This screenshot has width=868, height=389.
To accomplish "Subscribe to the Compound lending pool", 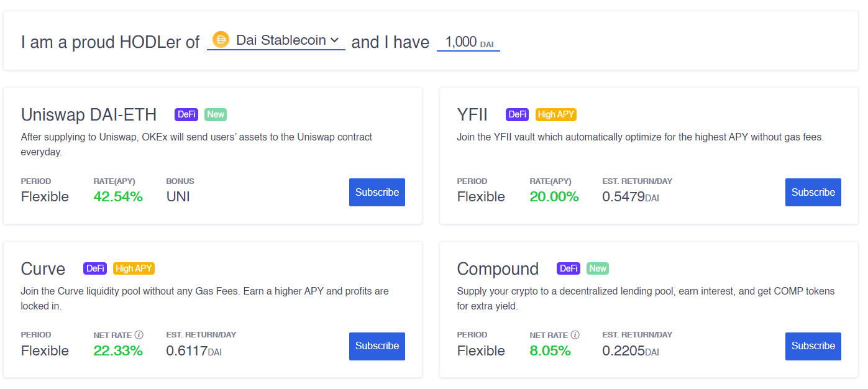I will (813, 346).
